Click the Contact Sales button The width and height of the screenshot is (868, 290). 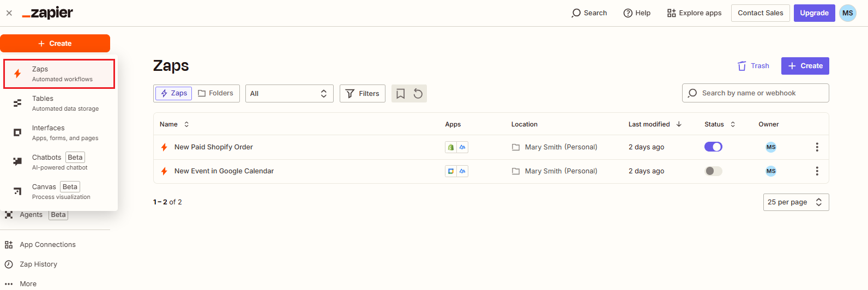(761, 13)
